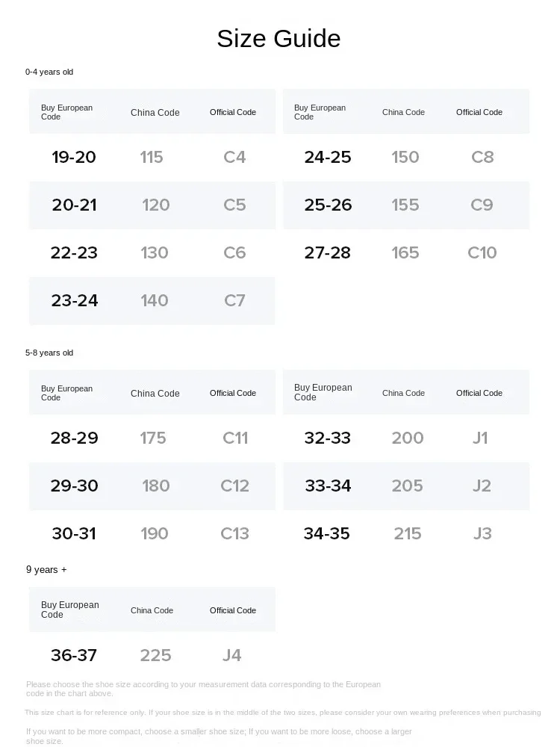
Task: Click the 0-4 years old label
Action: [x=49, y=72]
